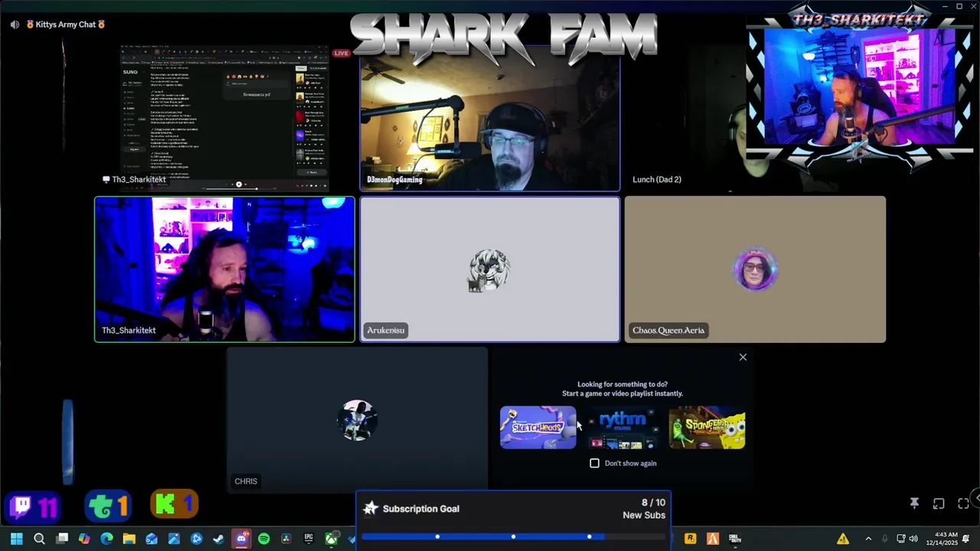
Task: Click CHRIS's avatar
Action: [358, 419]
